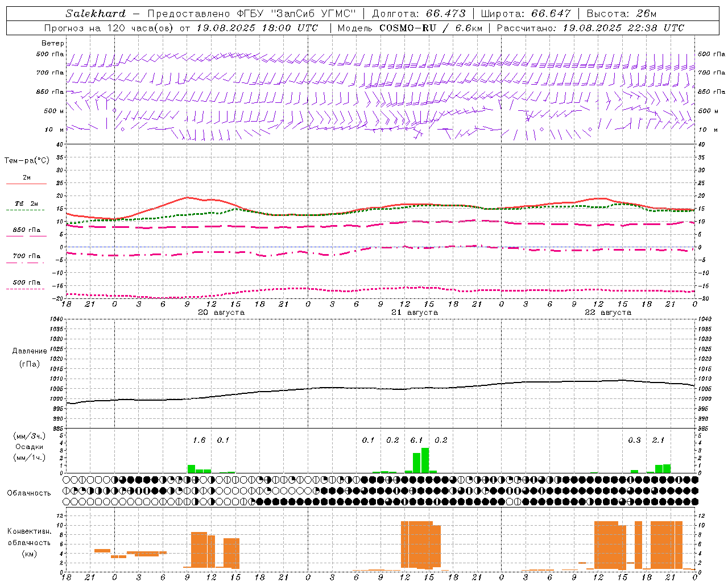This screenshot has height=582, width=728.
Task: Select the Долгота: 66.473 longitude value
Action: tap(419, 14)
